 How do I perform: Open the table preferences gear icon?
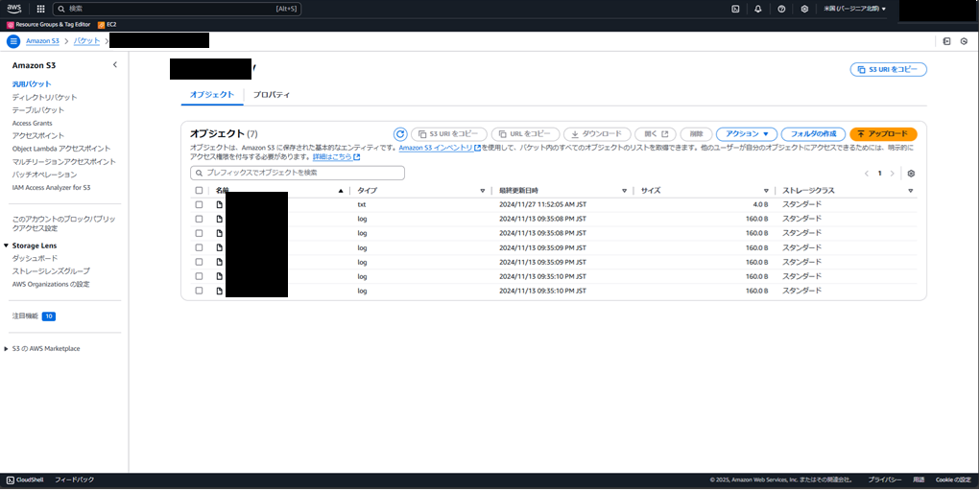pos(911,174)
